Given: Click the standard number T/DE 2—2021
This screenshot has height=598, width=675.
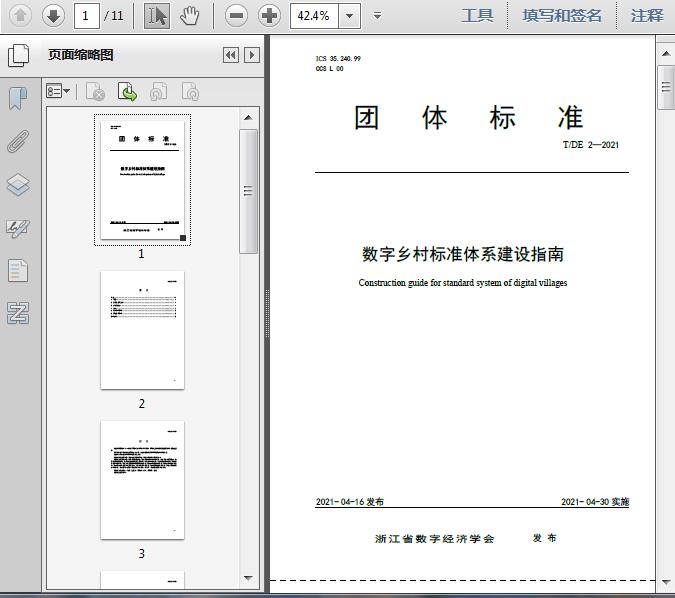Looking at the screenshot, I should pos(591,145).
